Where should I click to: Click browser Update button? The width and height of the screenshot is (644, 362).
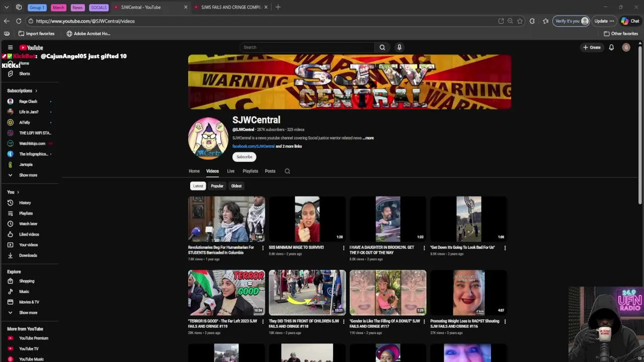(x=604, y=21)
